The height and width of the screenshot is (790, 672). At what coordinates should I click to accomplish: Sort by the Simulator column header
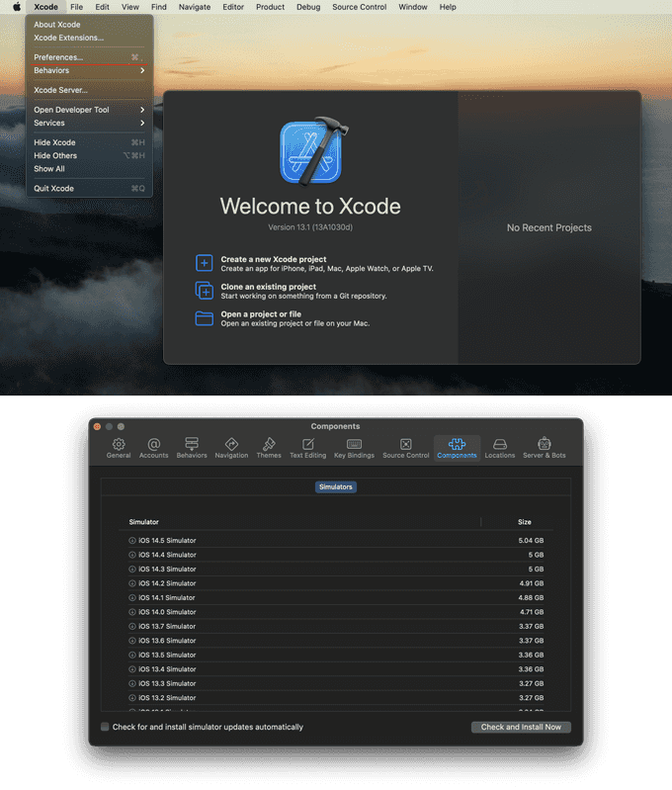[x=143, y=522]
